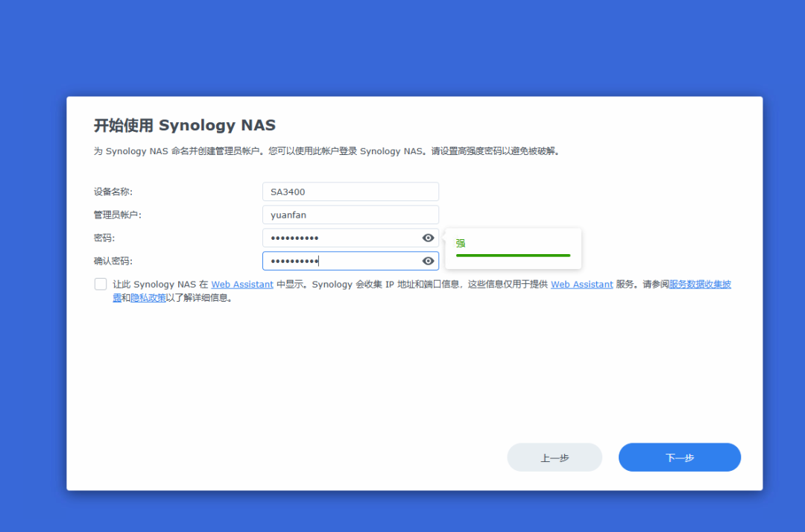Click the 管理员帐户 label
The width and height of the screenshot is (805, 532).
click(118, 215)
